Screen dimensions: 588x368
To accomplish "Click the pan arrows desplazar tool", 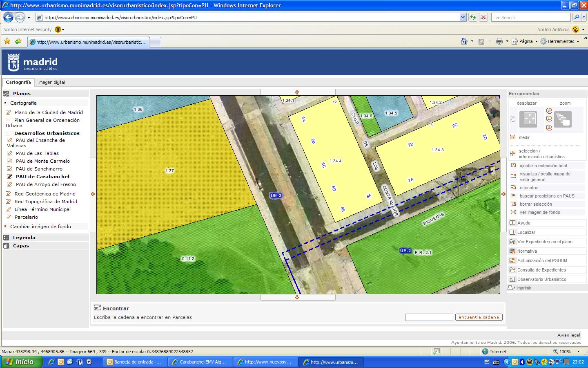I will [x=529, y=119].
